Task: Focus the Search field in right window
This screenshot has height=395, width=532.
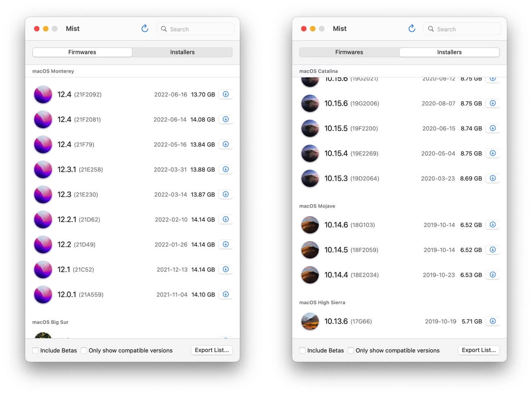Action: (462, 29)
